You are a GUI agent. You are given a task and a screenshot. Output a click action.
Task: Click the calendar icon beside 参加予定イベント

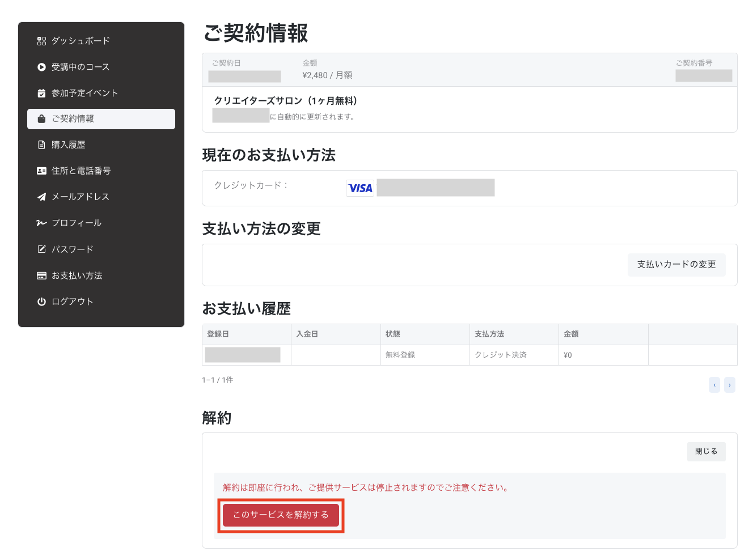(x=41, y=93)
